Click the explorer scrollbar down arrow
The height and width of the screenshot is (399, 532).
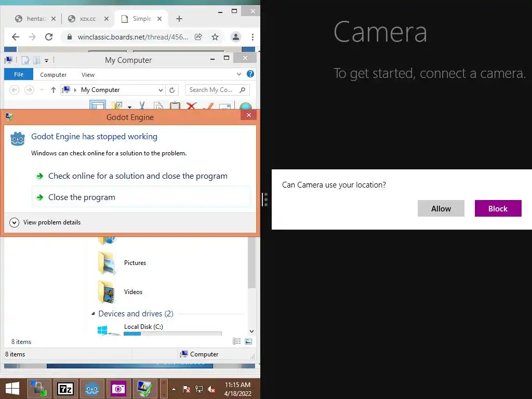coord(251,331)
